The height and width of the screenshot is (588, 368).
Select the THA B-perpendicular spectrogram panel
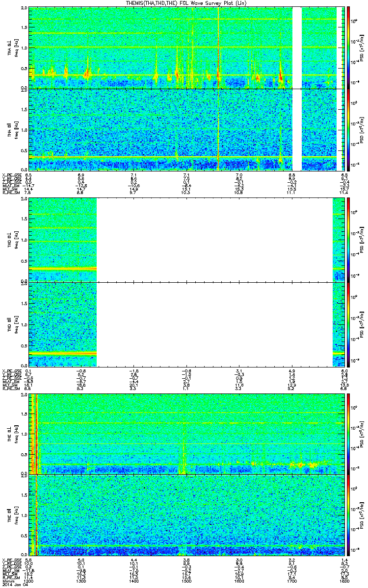(x=186, y=48)
